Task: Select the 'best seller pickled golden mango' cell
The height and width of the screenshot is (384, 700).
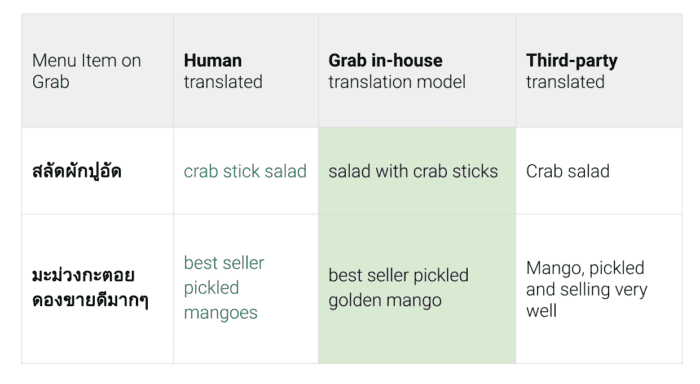Action: 417,289
